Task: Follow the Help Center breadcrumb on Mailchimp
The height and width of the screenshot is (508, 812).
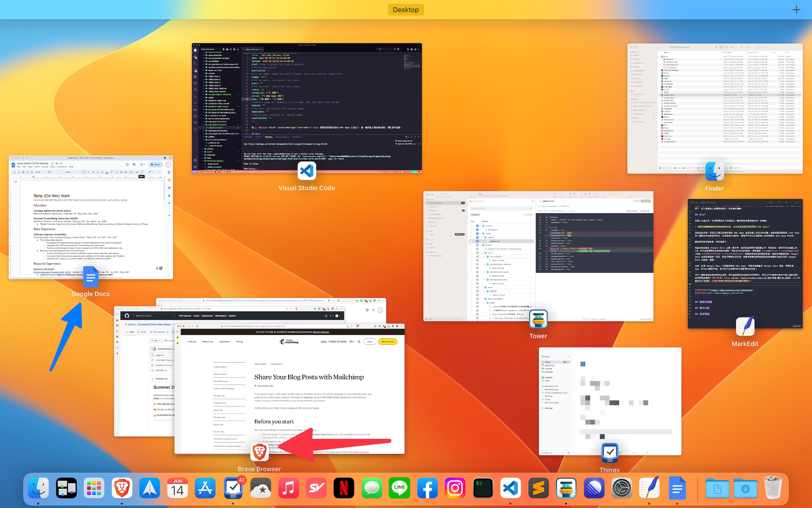Action: point(261,364)
